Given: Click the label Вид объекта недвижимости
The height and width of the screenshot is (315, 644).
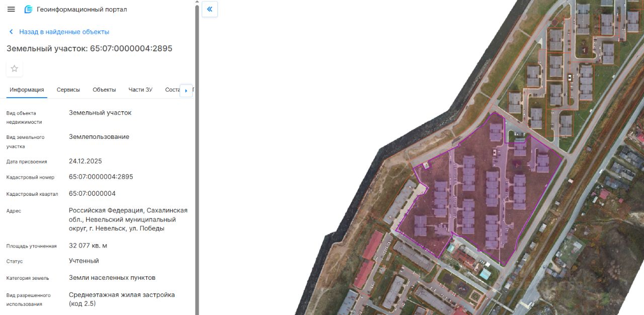Looking at the screenshot, I should tap(24, 117).
